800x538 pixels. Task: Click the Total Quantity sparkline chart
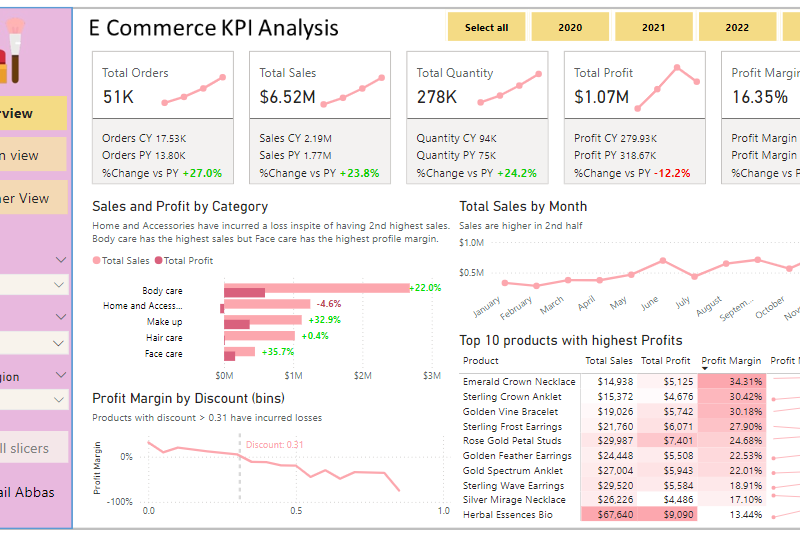click(x=510, y=88)
